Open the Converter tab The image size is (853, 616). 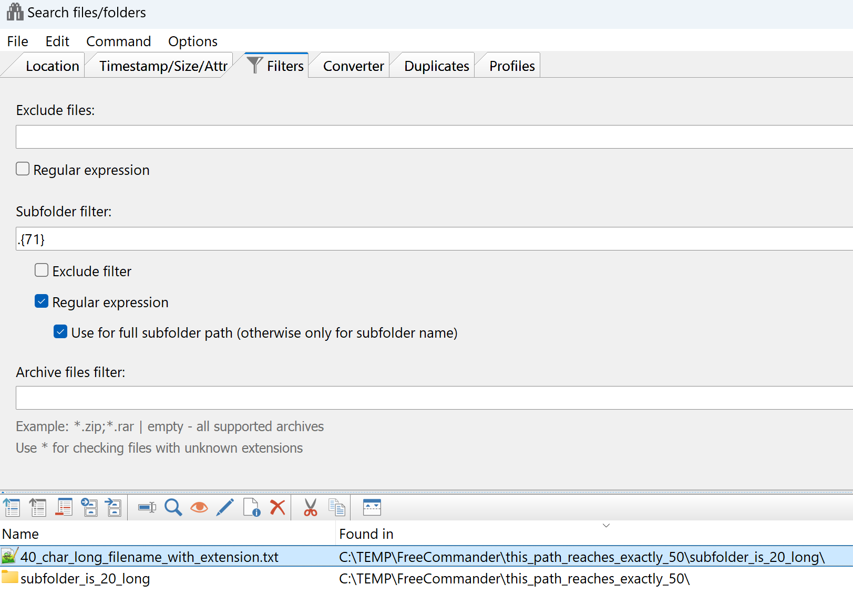[354, 66]
